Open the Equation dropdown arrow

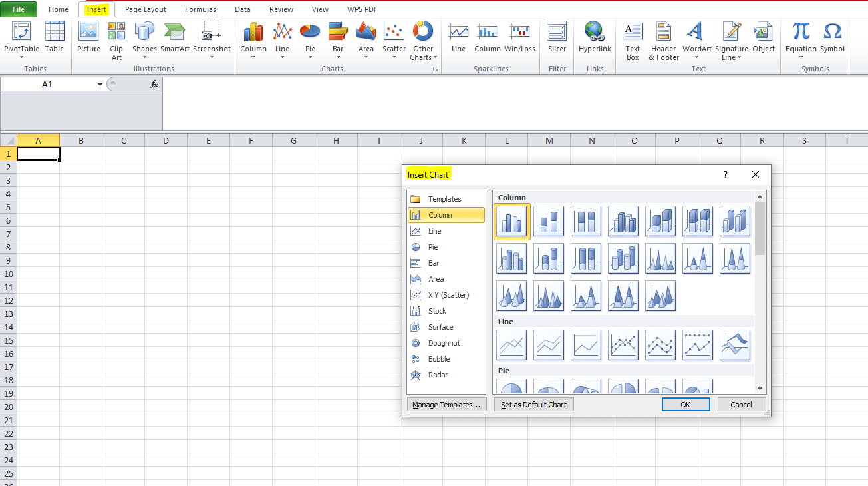[801, 57]
